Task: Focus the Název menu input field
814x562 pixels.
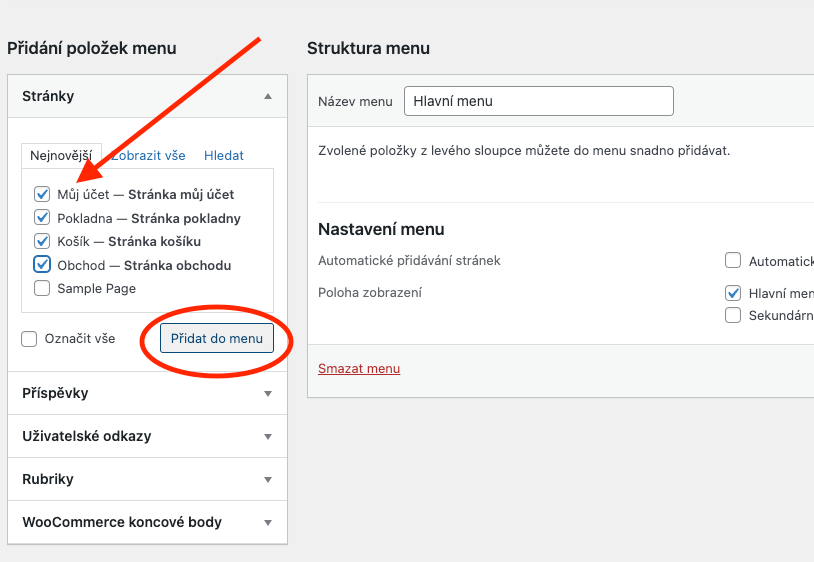Action: [539, 101]
